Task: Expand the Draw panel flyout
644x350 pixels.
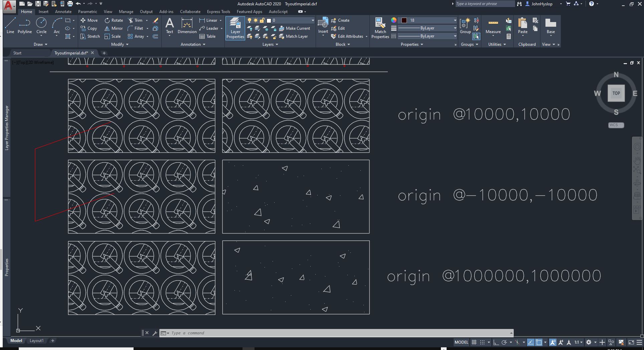Action: point(40,44)
